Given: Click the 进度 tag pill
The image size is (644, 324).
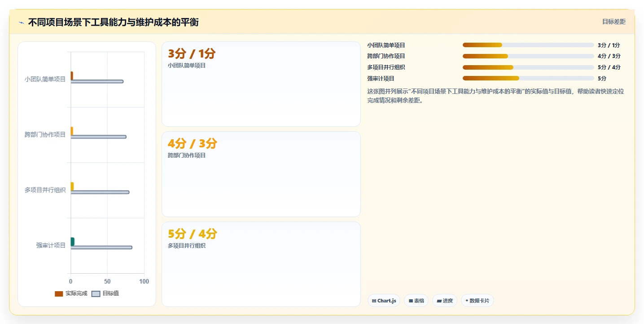Looking at the screenshot, I should point(445,301).
